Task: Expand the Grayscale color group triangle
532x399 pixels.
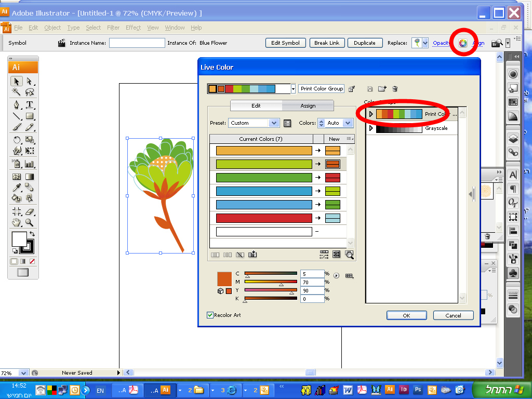Action: [x=371, y=128]
